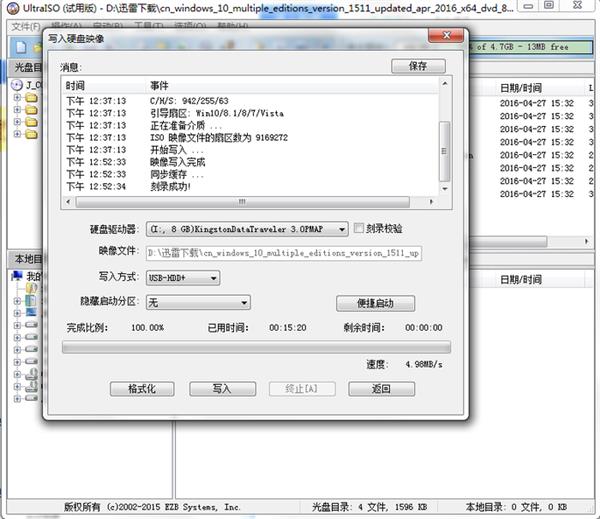Click the 便捷启动 button
The image size is (600, 519).
coord(375,304)
